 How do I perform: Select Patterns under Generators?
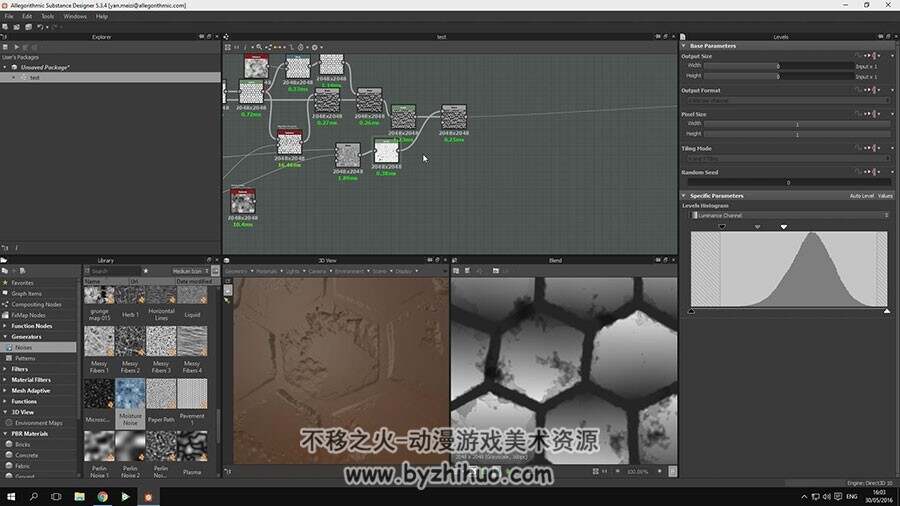point(25,358)
